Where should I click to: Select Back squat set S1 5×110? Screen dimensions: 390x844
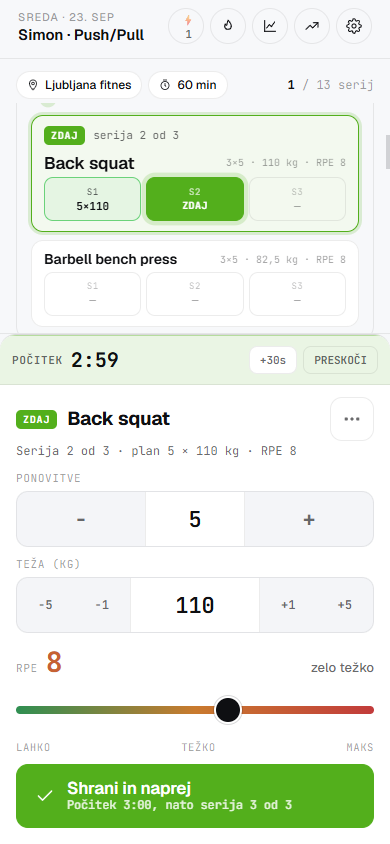(93, 199)
